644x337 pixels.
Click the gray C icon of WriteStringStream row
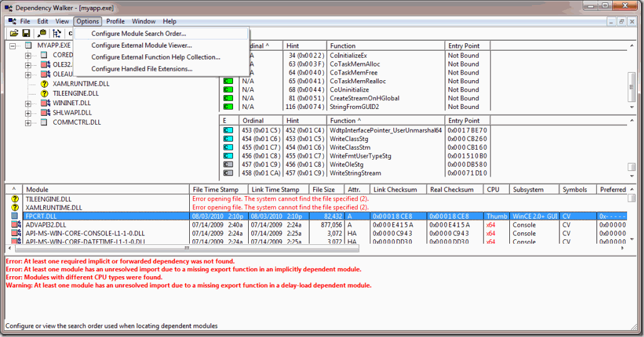tap(228, 174)
